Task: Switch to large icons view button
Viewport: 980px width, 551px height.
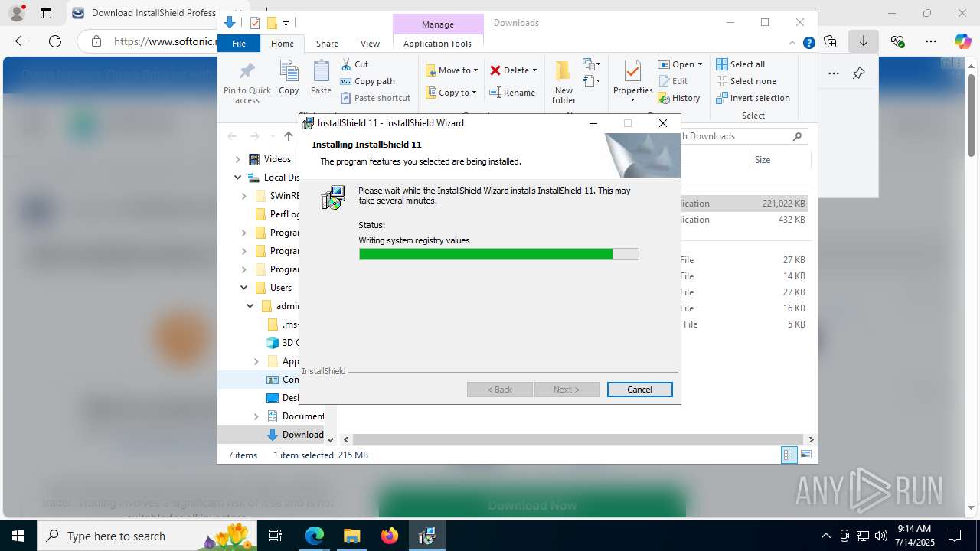Action: pyautogui.click(x=806, y=455)
